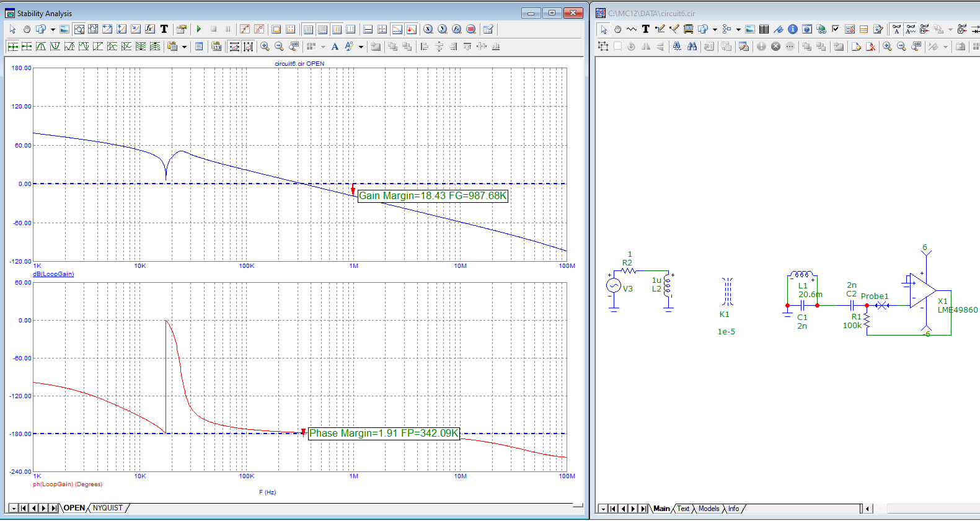Toggle horizontal grid lines display
Viewport: 980px width, 521px height.
pyautogui.click(x=322, y=29)
